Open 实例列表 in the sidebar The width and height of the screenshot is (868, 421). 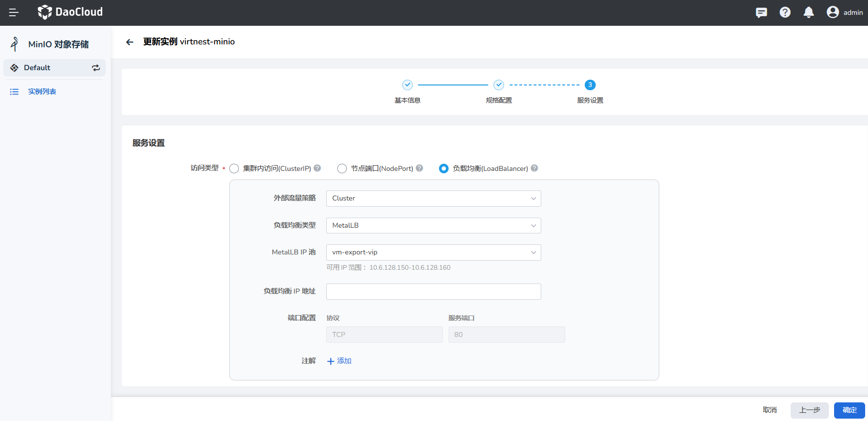(x=42, y=92)
